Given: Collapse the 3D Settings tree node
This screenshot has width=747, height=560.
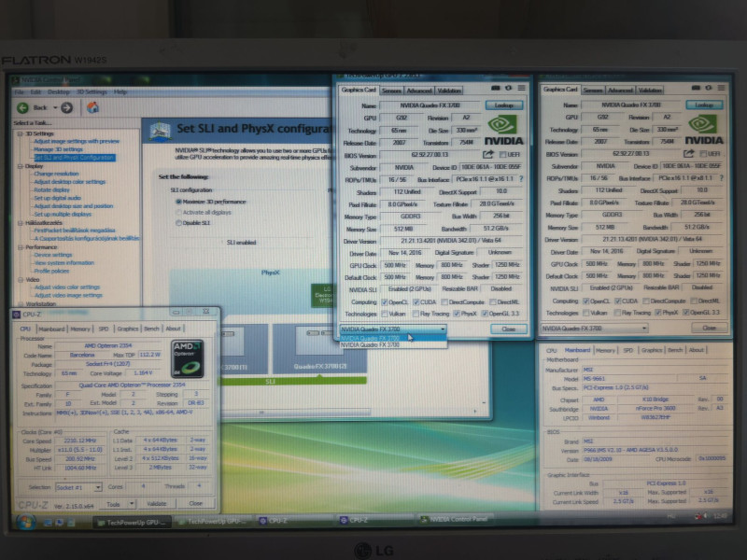Looking at the screenshot, I should click(x=20, y=133).
